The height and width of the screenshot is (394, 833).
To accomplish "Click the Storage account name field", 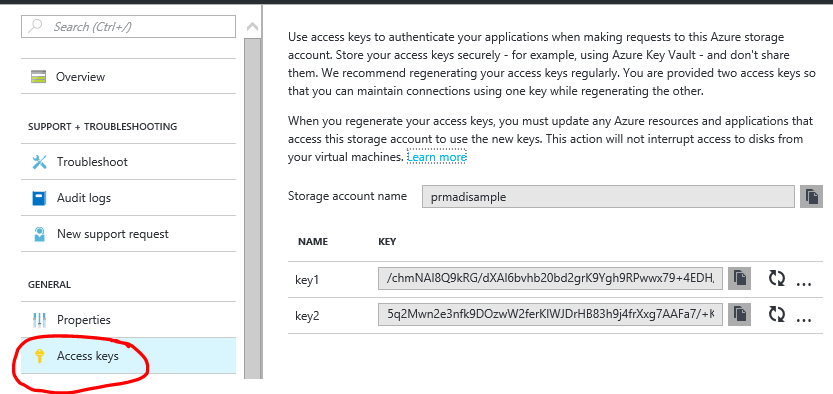I will pyautogui.click(x=608, y=197).
